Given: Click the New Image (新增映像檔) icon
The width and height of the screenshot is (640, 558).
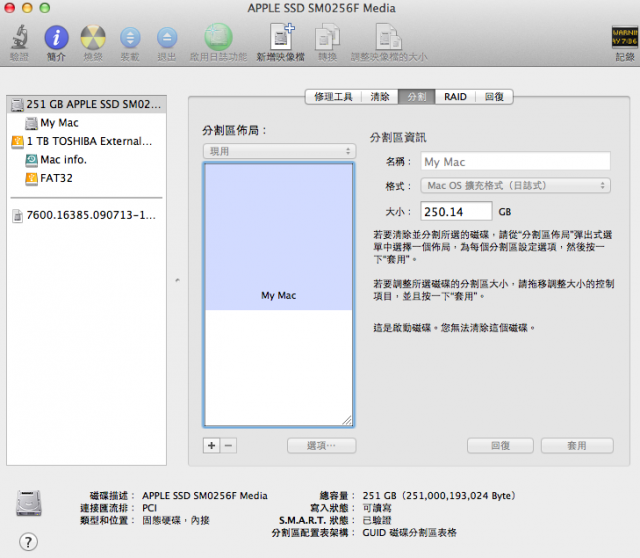Looking at the screenshot, I should tap(281, 37).
